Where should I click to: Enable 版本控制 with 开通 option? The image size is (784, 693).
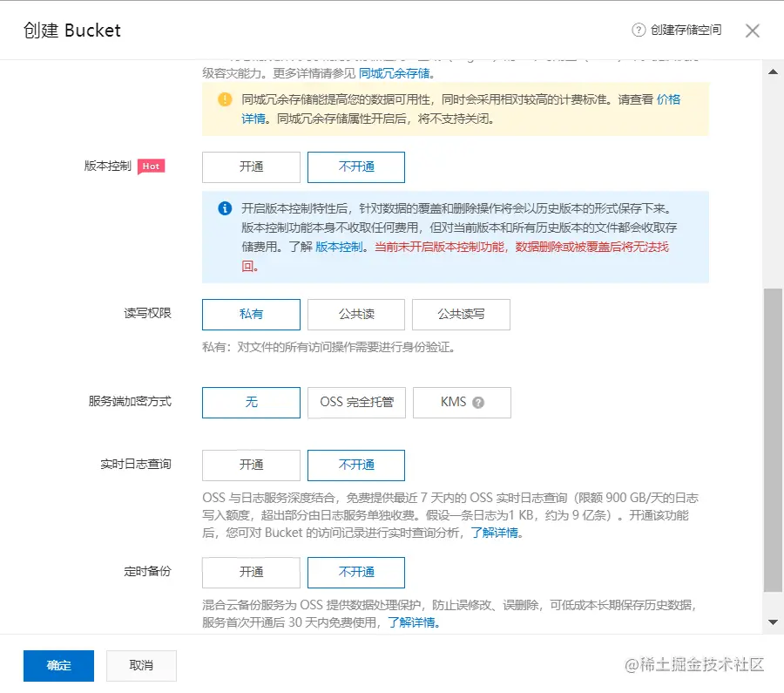[251, 167]
